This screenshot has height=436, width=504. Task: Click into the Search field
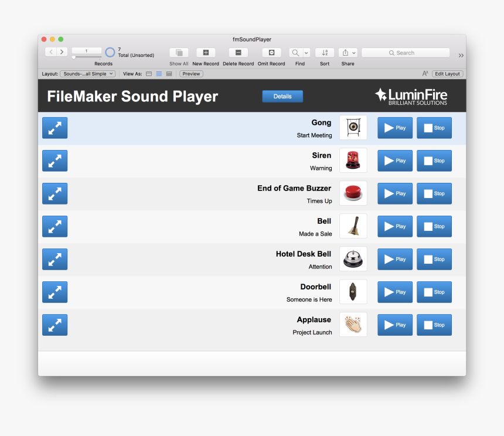(x=406, y=53)
